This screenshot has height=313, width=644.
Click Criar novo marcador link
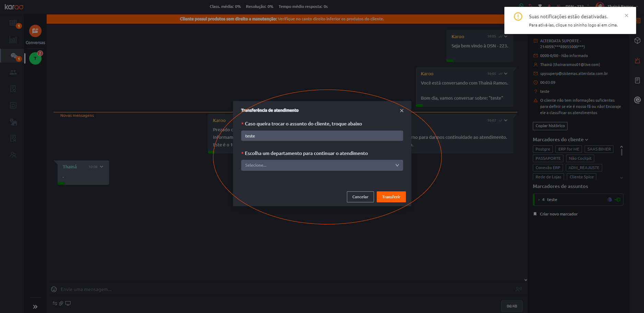(559, 214)
